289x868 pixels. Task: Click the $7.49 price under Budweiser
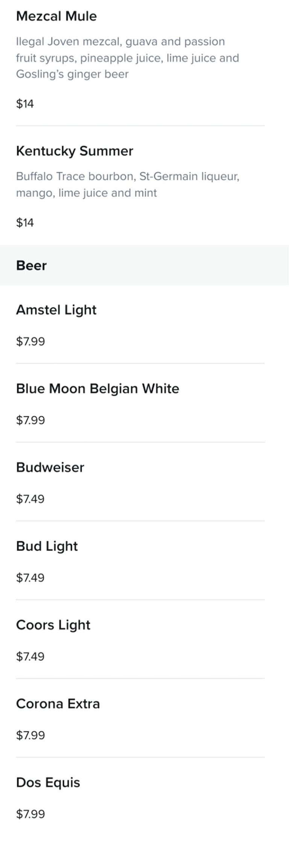coord(30,499)
